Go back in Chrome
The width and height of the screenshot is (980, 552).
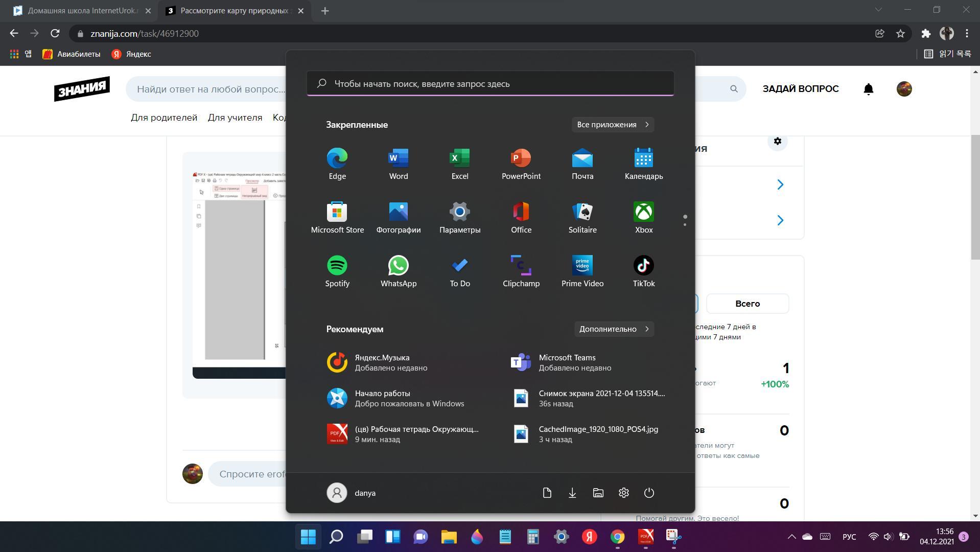pos(14,34)
